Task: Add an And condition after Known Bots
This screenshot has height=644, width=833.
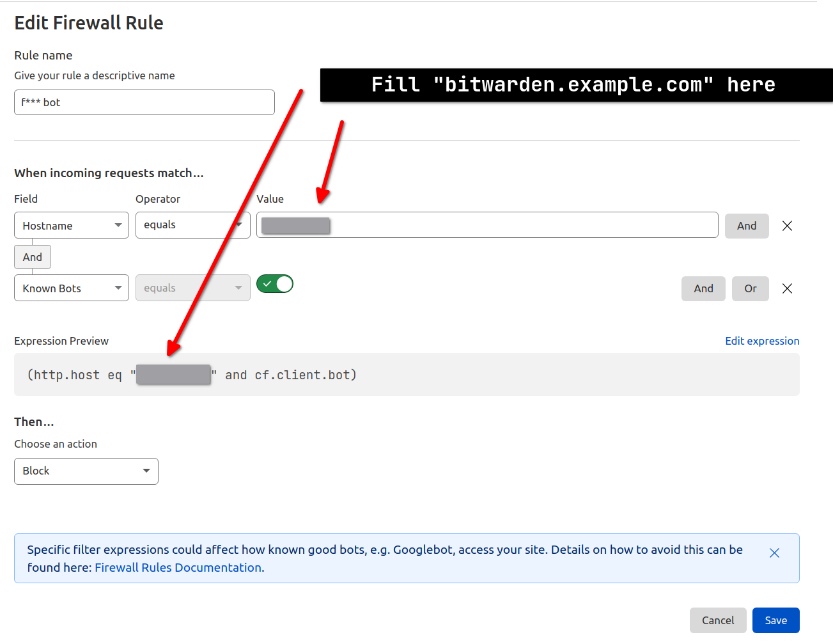Action: coord(703,288)
